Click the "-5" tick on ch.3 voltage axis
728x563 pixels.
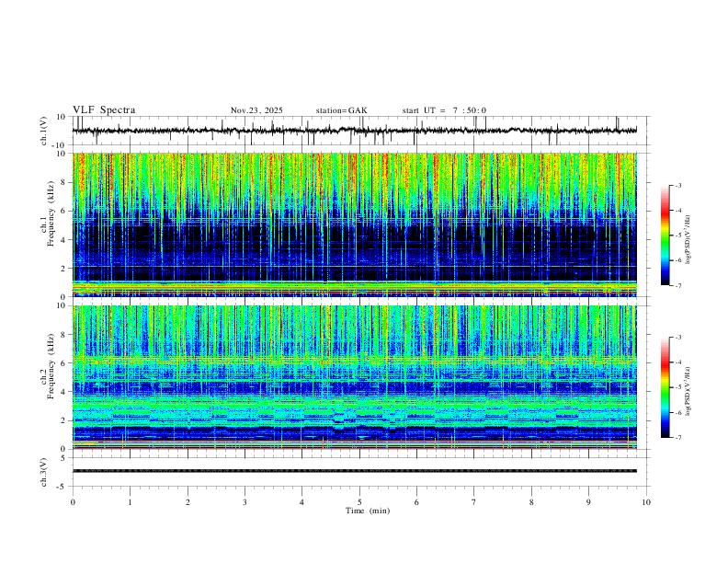point(62,487)
